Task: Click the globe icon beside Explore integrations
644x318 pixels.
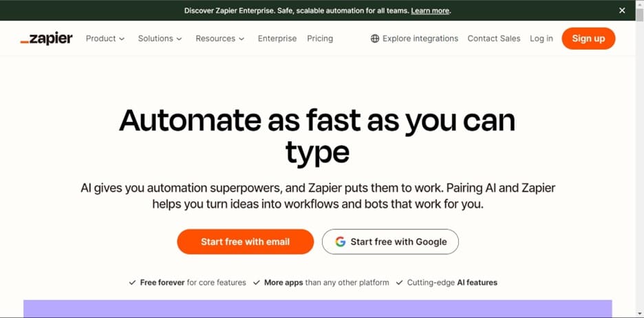Action: tap(374, 39)
